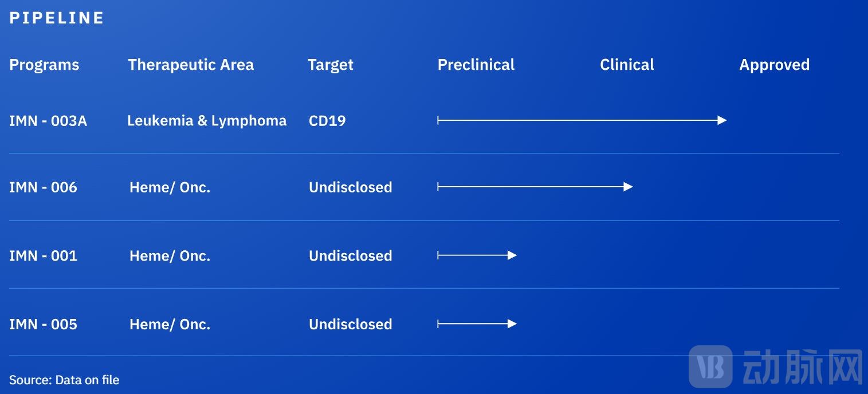Viewport: 868px width, 394px height.
Task: Select the Therapeutic Area column header
Action: 191,65
